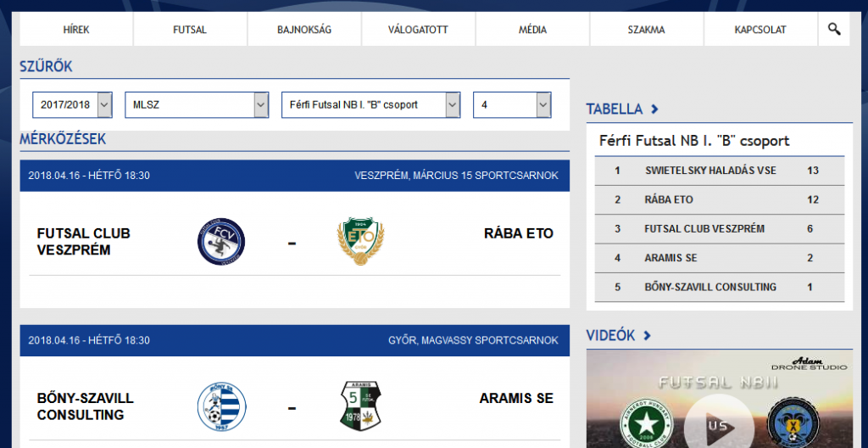Click the Bőny SE blue striped logo
The image size is (868, 448).
[x=221, y=407]
